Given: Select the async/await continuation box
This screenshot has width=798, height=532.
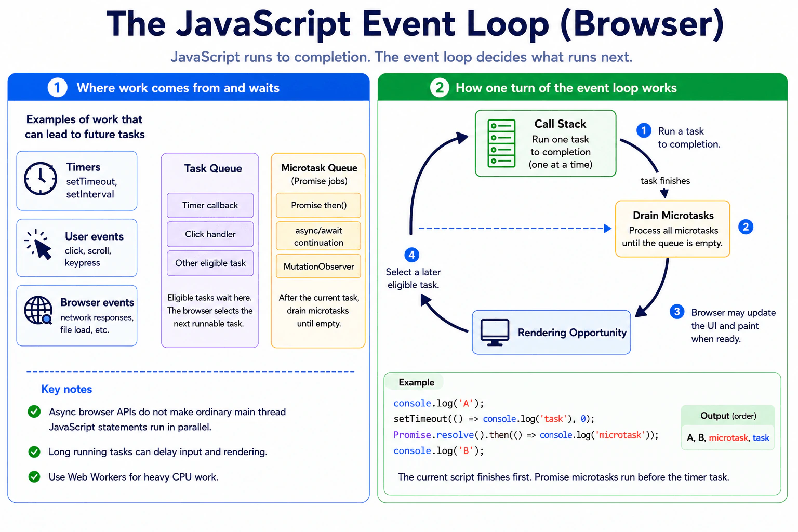Looking at the screenshot, I should click(318, 236).
